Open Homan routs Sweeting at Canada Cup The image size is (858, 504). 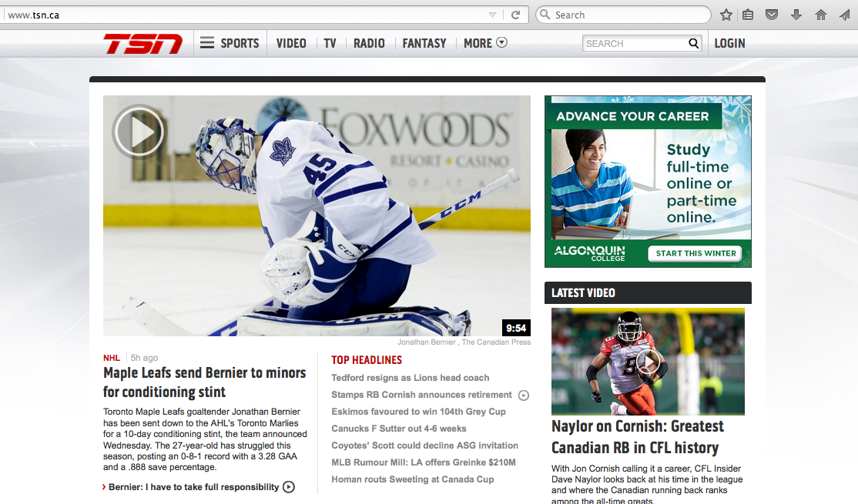pyautogui.click(x=413, y=479)
